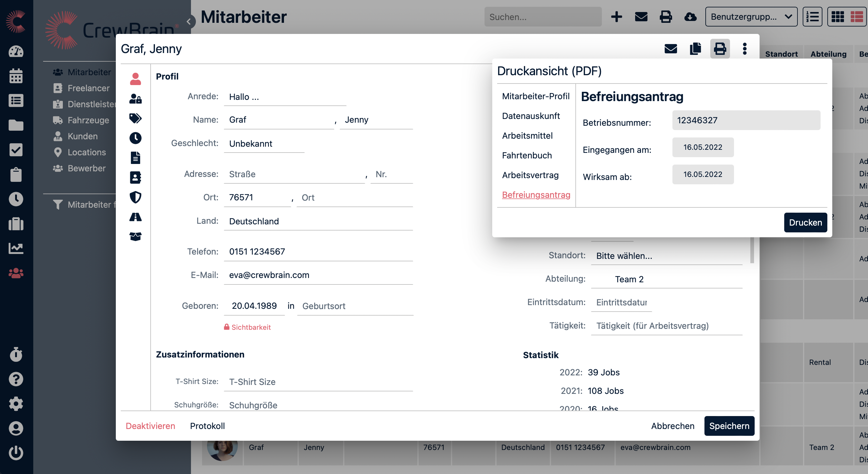Click the road icon in profile sidebar
868x474 pixels.
(136, 217)
